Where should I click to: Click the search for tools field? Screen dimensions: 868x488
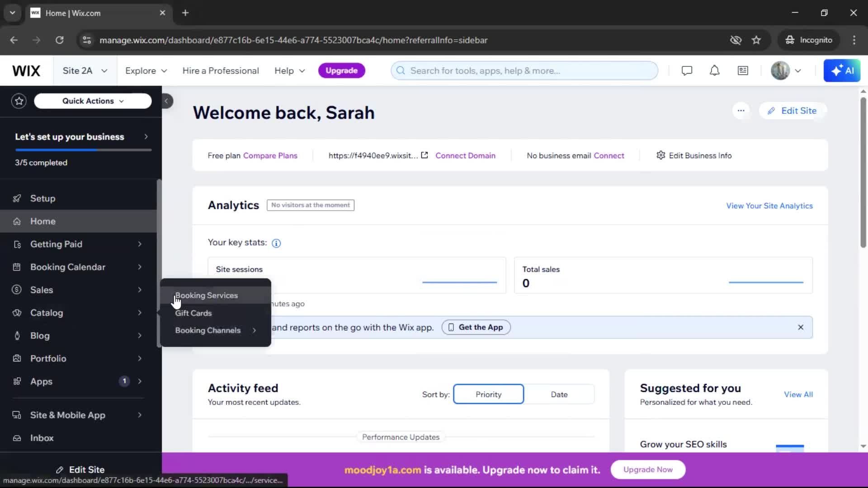tap(524, 71)
